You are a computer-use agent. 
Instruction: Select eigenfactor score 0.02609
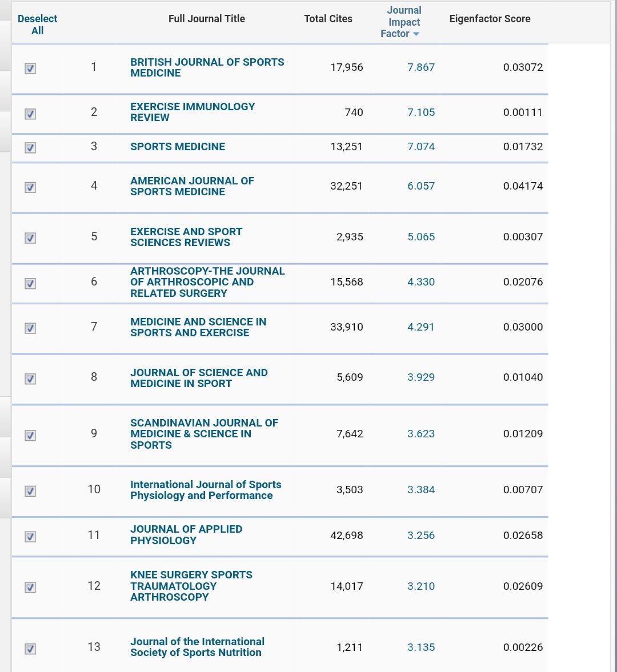pos(523,586)
